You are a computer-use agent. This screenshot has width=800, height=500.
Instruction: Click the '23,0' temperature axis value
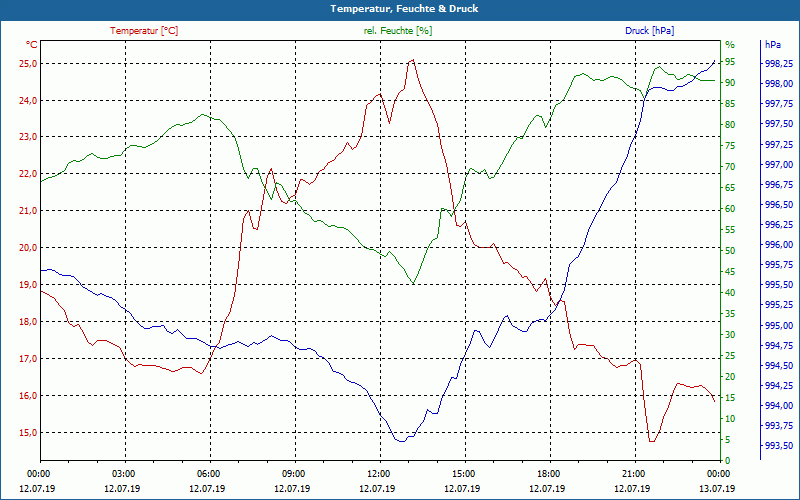(28, 137)
